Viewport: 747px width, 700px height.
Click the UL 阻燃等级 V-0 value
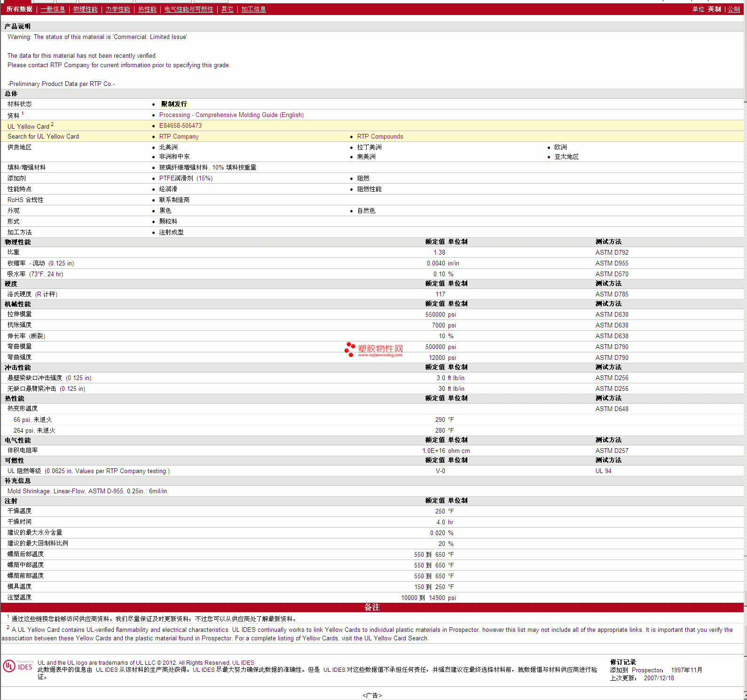440,471
